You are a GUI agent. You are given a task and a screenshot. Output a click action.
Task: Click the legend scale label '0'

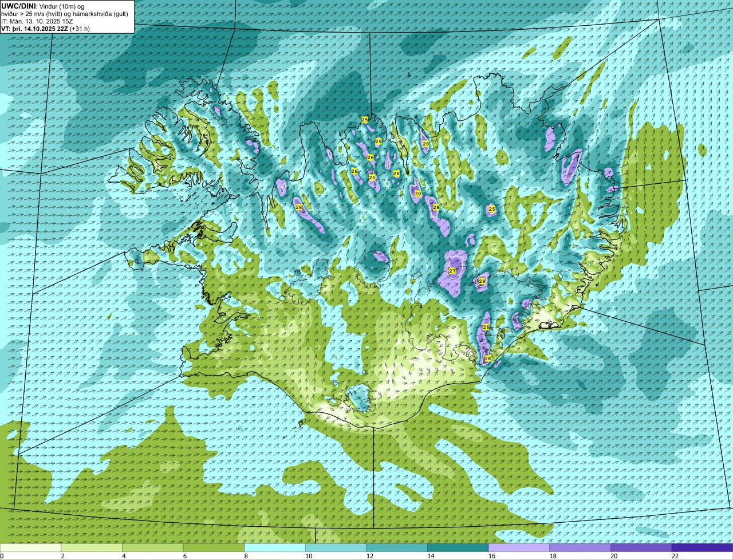click(2, 556)
